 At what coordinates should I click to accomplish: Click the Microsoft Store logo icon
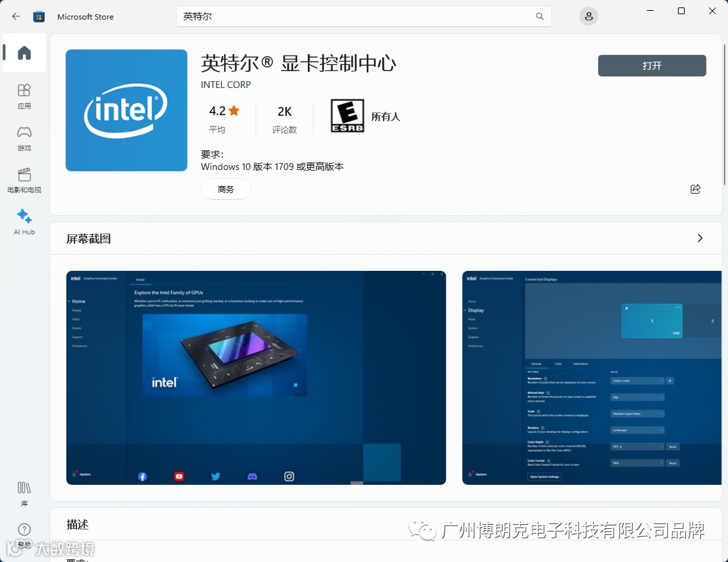39,17
